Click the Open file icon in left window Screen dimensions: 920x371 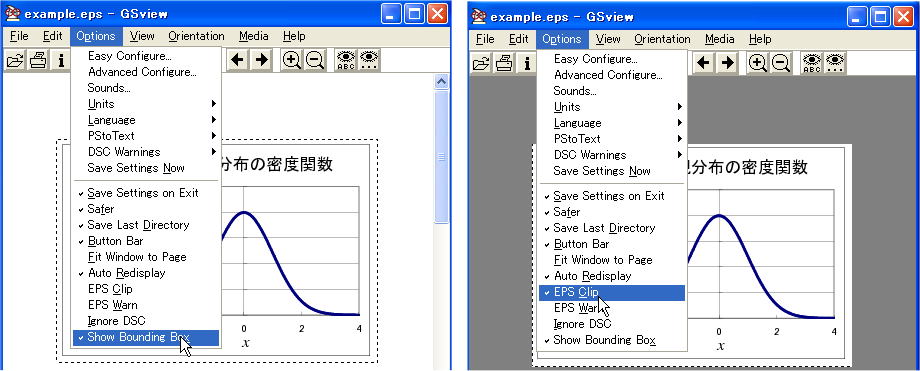pyautogui.click(x=16, y=60)
